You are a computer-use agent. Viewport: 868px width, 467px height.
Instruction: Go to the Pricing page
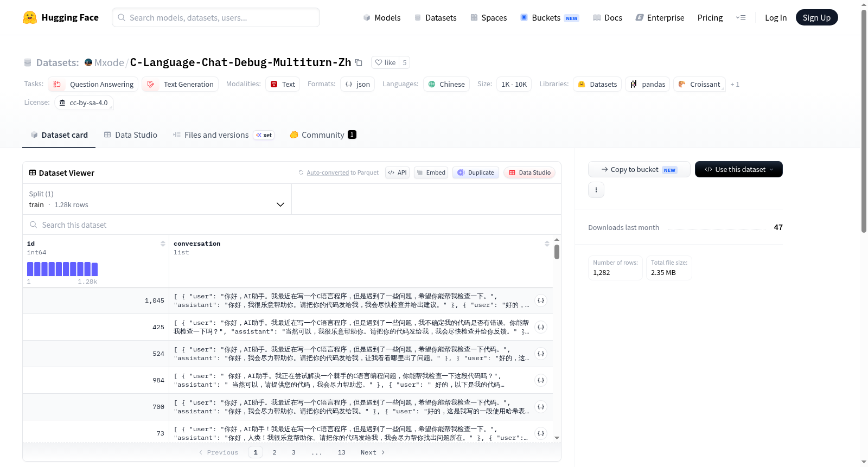tap(710, 17)
